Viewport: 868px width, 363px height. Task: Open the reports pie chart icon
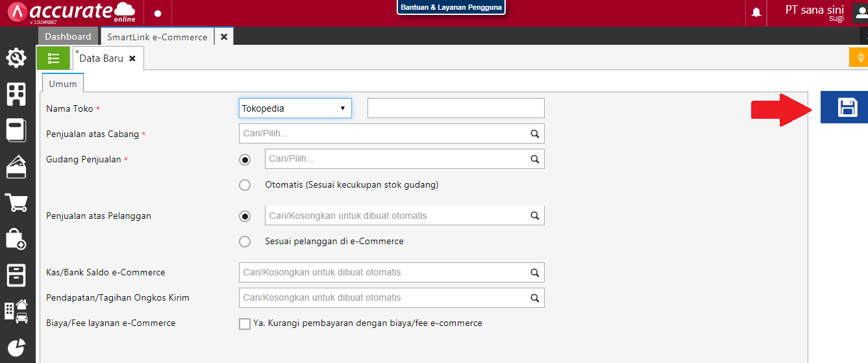coord(16,347)
